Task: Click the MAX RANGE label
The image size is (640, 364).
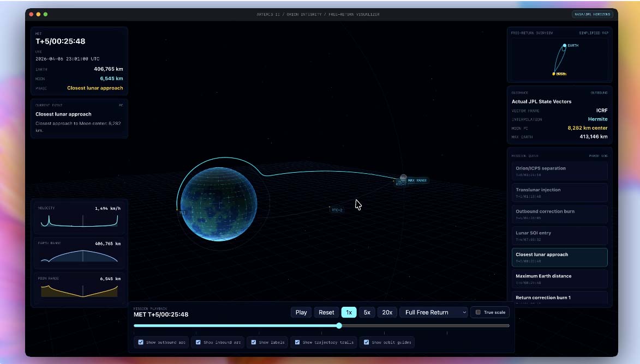Action: 417,180
